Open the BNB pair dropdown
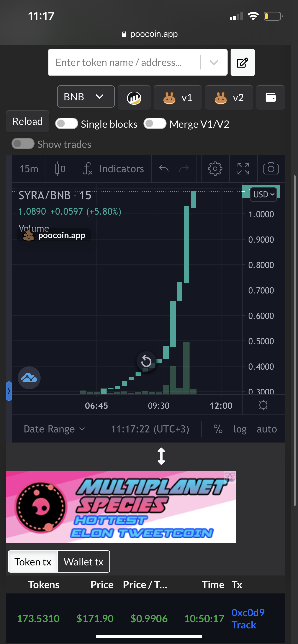 tap(86, 97)
